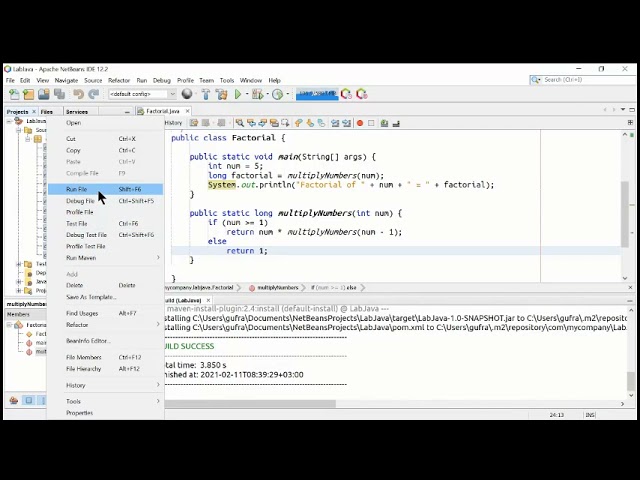Viewport: 640px width, 480px height.
Task: Click the Comment icon in editor toolbar
Action: 384,123
